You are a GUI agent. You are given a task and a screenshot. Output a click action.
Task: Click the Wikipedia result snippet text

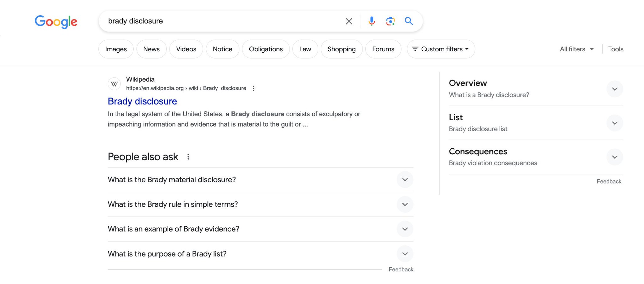(234, 119)
